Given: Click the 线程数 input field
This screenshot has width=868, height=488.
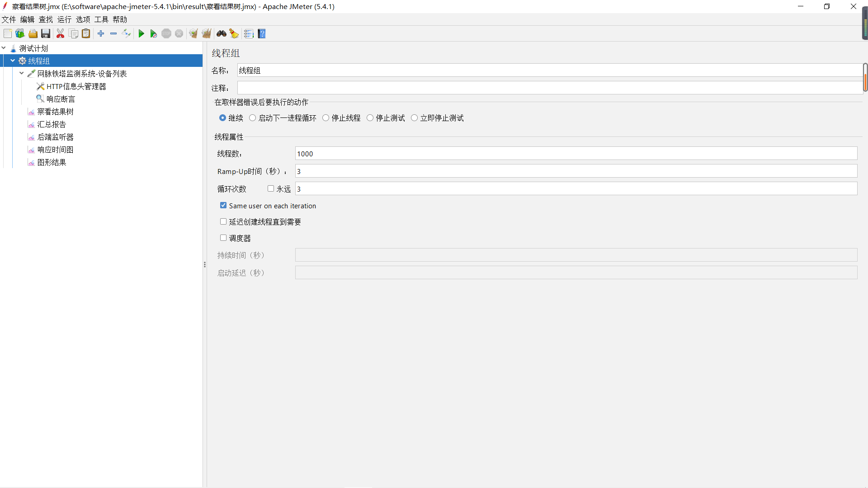Looking at the screenshot, I should (x=576, y=154).
